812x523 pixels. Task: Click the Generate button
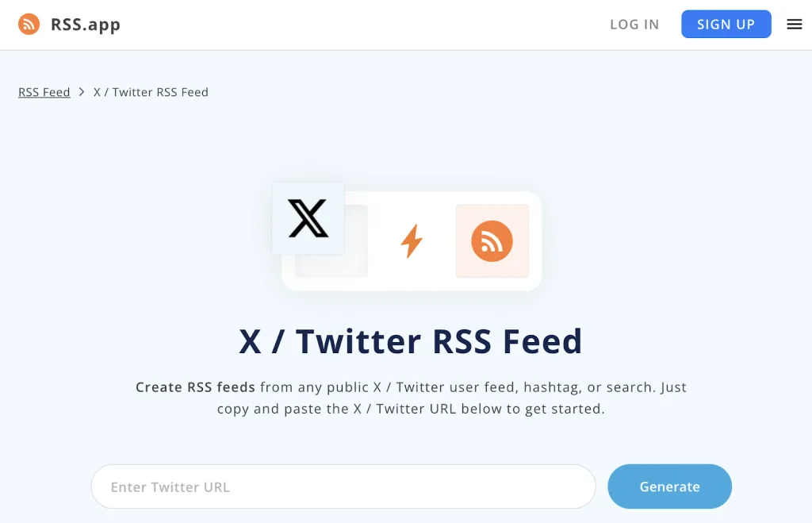tap(669, 486)
